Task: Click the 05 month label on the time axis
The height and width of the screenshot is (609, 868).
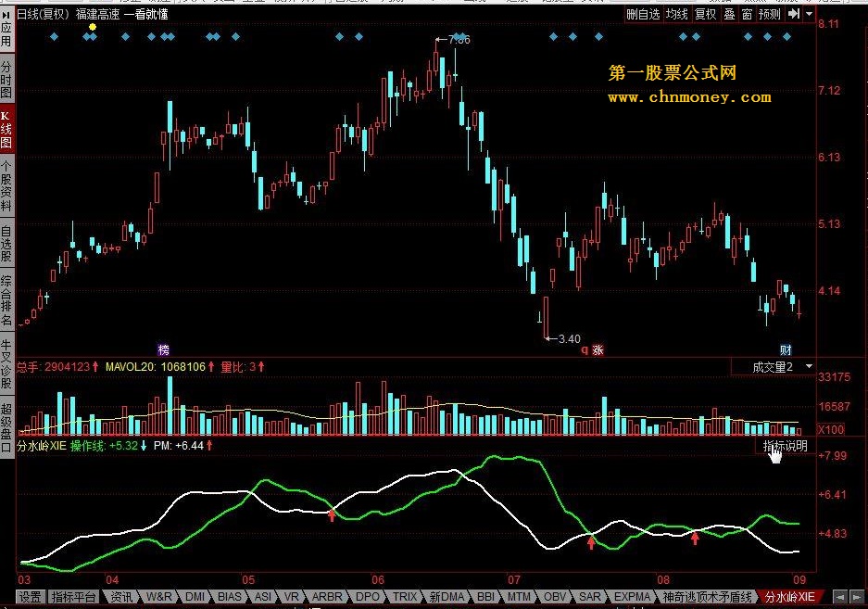Action: (x=248, y=579)
